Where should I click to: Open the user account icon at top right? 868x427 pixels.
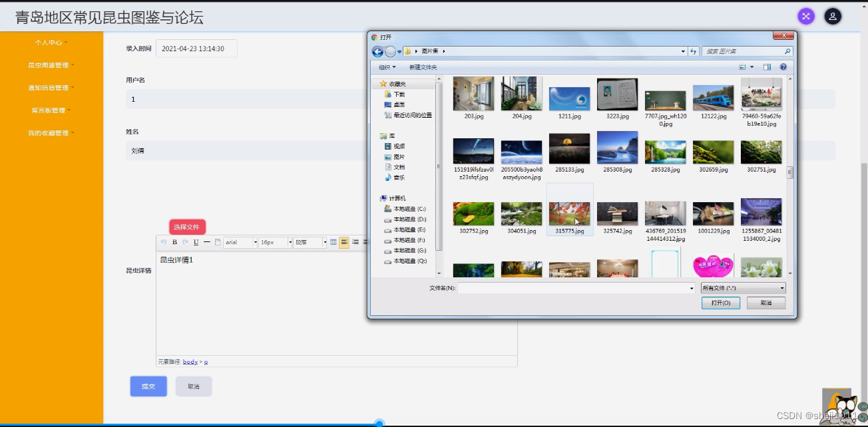coord(832,15)
